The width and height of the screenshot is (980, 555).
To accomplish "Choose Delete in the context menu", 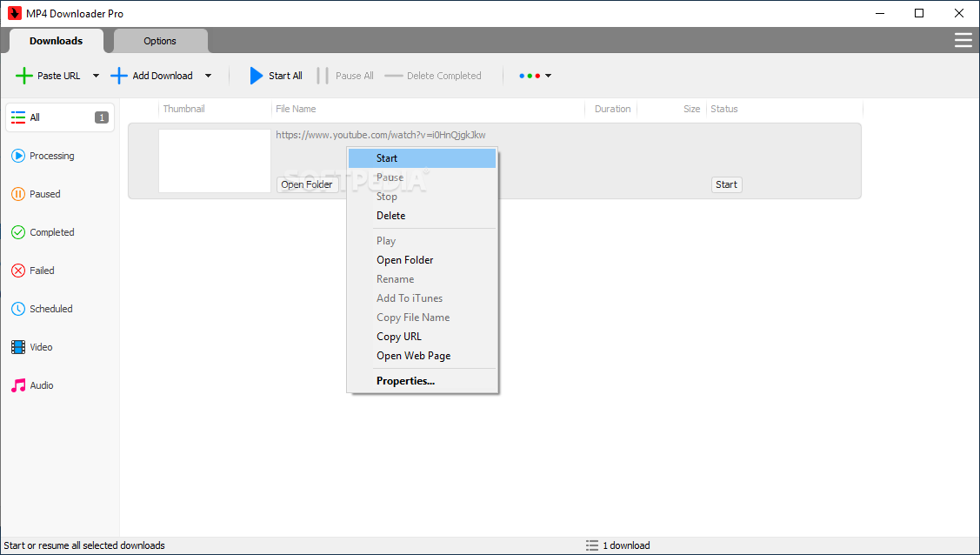I will [x=422, y=216].
